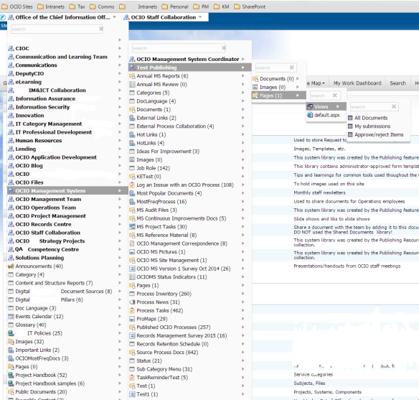Click OCIO Sites bookmark folder icon

click(x=5, y=6)
